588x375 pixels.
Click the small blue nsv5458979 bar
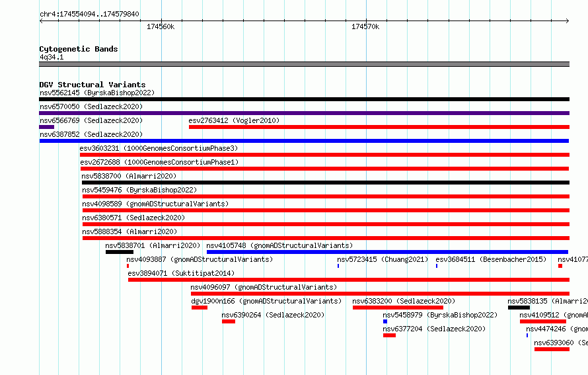pos(385,321)
